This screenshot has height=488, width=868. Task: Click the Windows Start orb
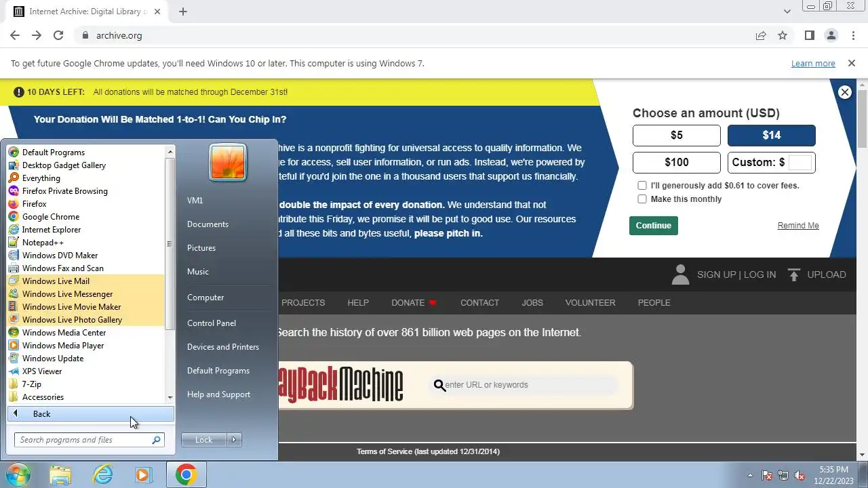click(18, 474)
